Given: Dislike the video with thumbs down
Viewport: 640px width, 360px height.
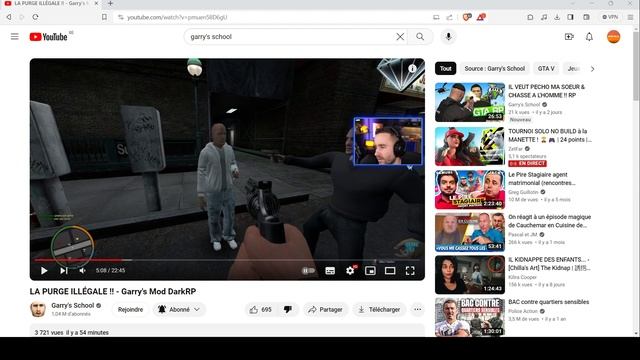Looking at the screenshot, I should (x=288, y=310).
